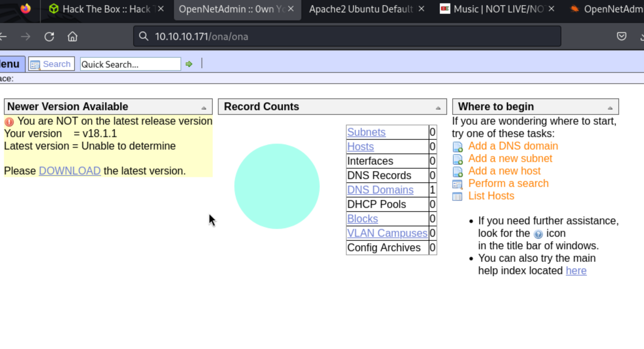Viewport: 644px width, 349px height.
Task: Click the DNS Records row label
Action: pos(379,175)
